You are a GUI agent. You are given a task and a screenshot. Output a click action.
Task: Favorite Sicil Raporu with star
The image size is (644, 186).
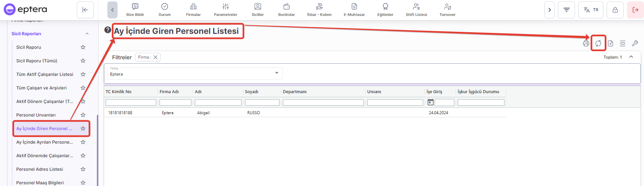tap(83, 47)
